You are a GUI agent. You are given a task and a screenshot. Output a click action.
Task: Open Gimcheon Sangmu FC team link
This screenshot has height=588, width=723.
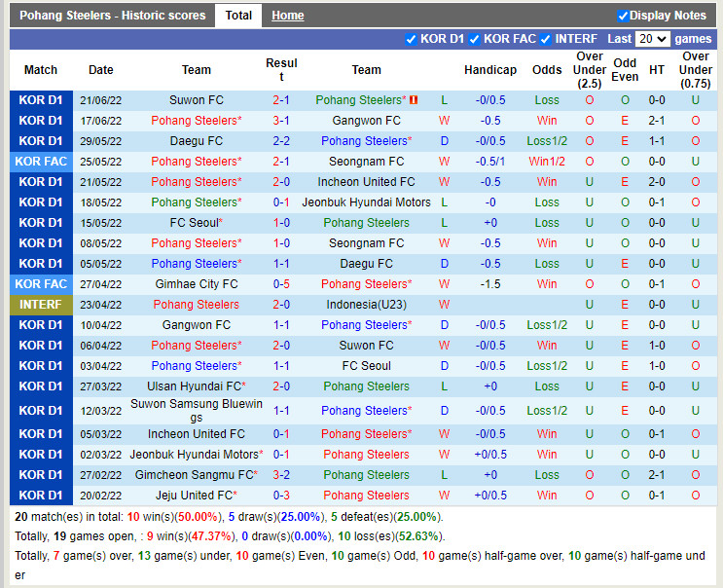coord(196,475)
